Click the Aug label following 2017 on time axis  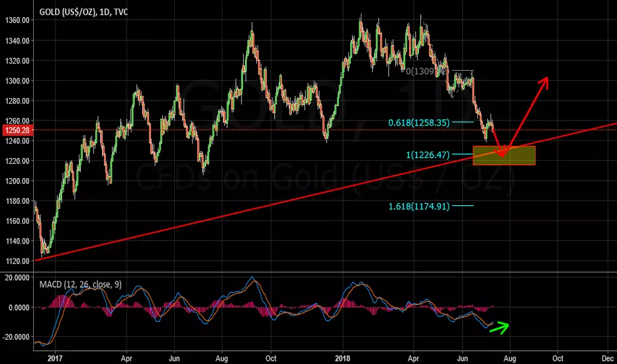pos(222,359)
